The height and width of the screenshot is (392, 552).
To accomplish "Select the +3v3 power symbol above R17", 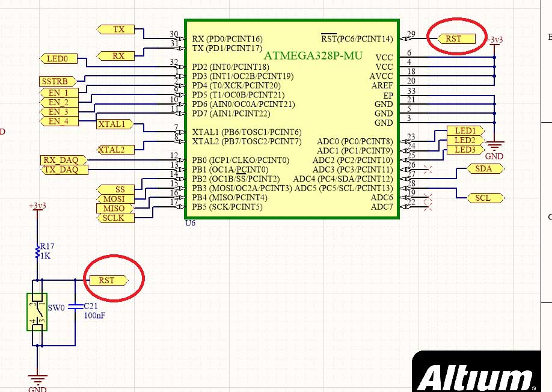I will pyautogui.click(x=37, y=207).
